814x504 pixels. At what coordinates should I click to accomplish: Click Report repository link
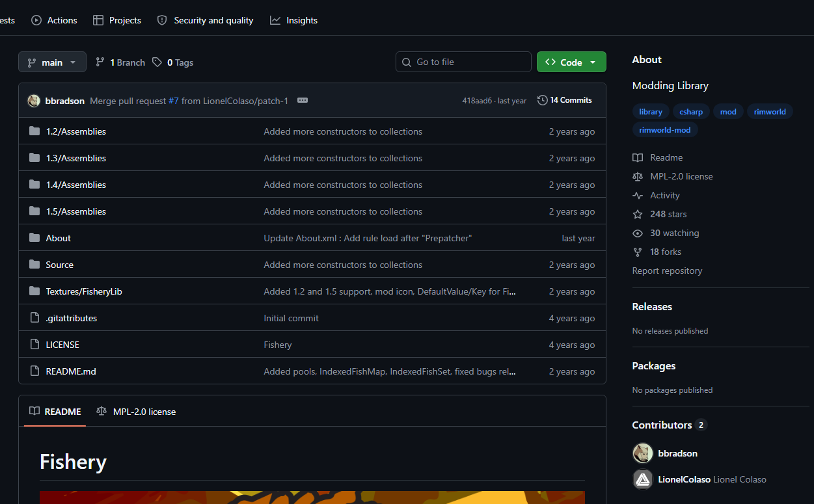click(x=667, y=271)
